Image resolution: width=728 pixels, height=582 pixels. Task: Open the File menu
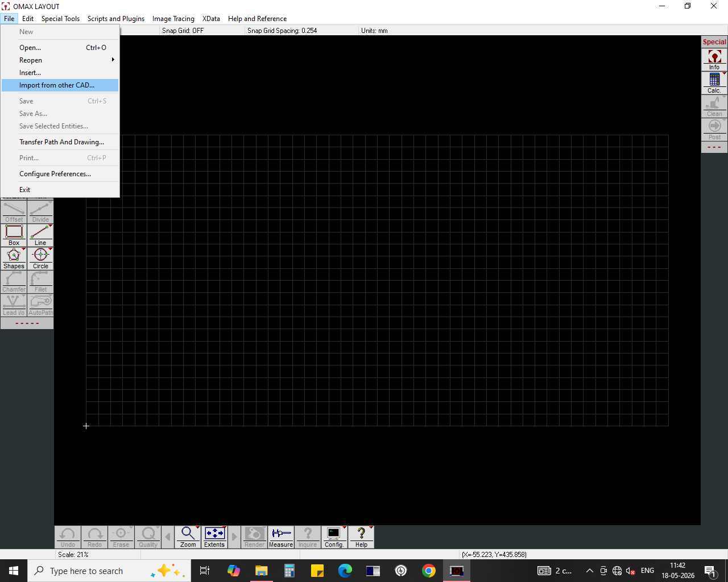pyautogui.click(x=9, y=19)
